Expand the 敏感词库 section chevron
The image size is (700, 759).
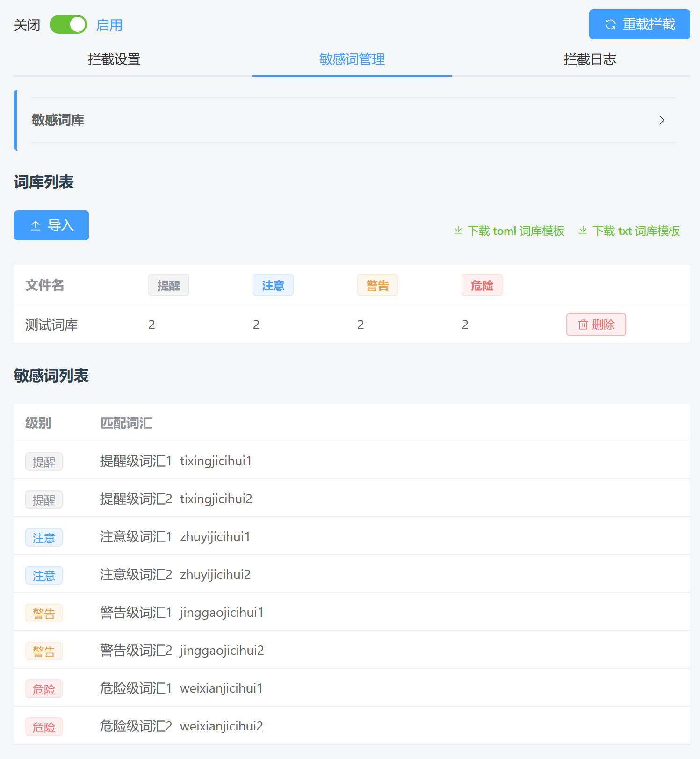pyautogui.click(x=661, y=120)
